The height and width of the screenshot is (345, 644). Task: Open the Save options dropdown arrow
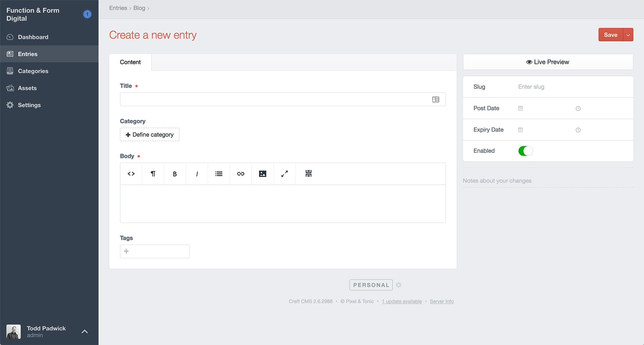point(628,35)
